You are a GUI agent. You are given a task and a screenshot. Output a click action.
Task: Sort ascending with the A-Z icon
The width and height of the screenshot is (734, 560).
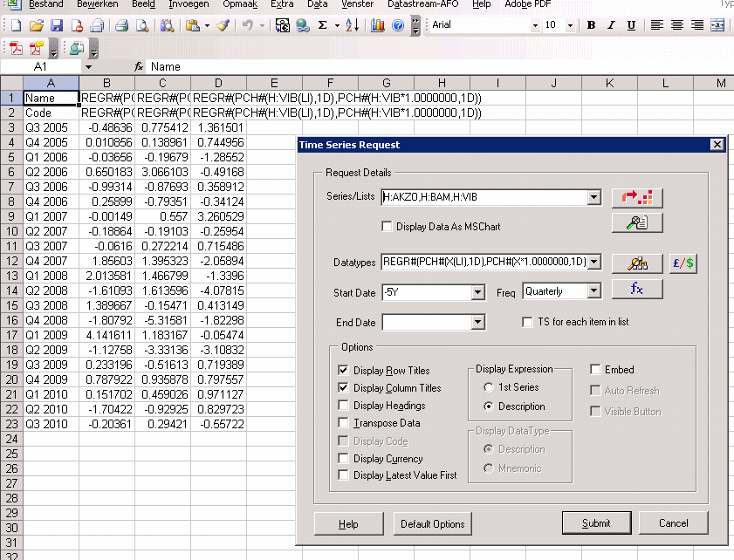pos(352,25)
